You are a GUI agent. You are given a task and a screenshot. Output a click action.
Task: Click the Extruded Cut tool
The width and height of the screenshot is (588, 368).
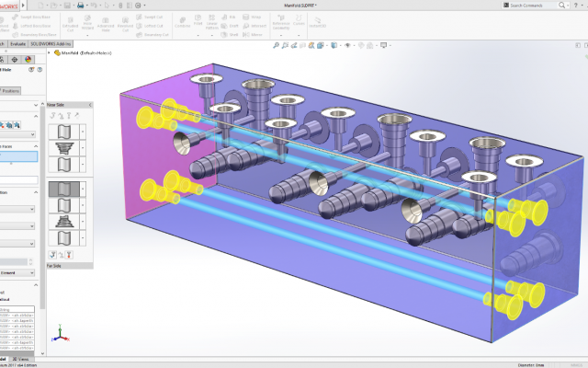point(70,25)
